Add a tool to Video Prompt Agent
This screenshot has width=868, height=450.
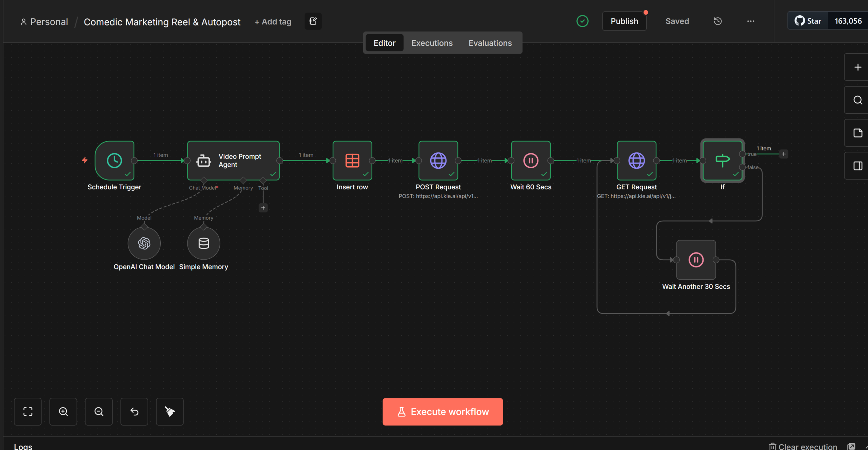point(263,208)
